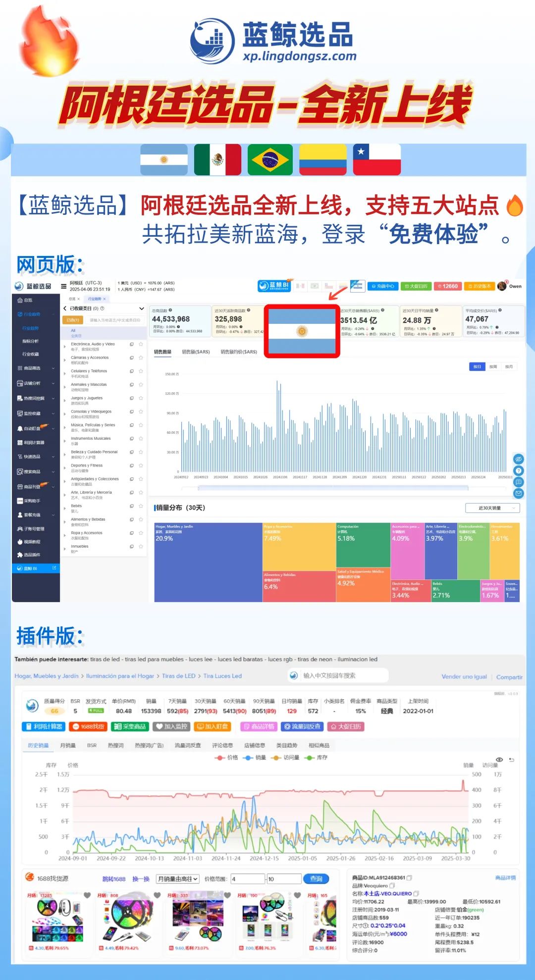Image resolution: width=535 pixels, height=980 pixels.
Task: Click the Computación 5.18% treemap block
Action: 363,545
